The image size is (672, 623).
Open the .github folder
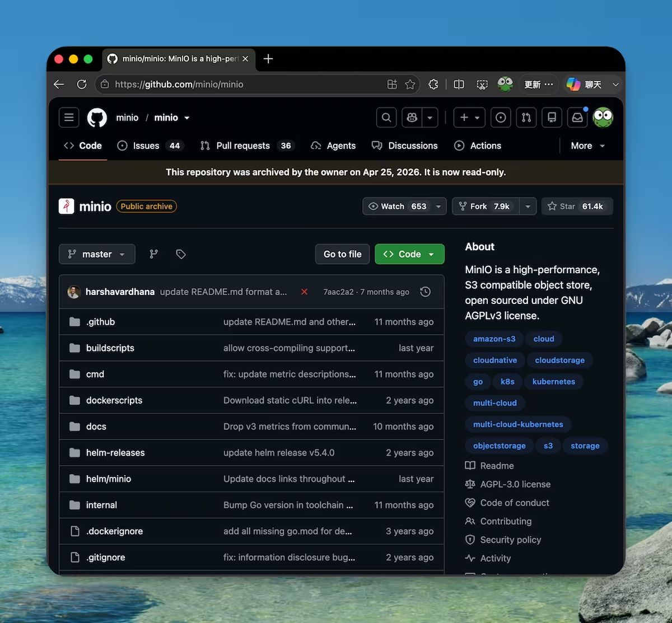[x=100, y=322]
